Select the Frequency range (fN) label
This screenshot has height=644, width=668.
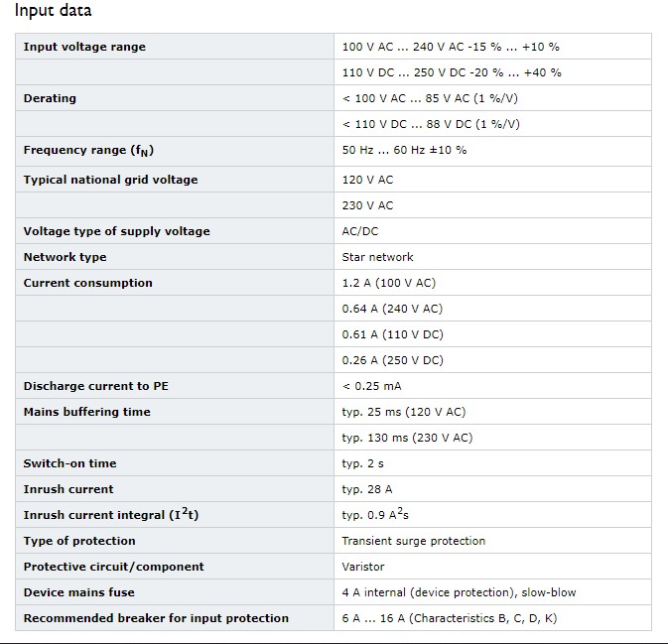pos(88,151)
